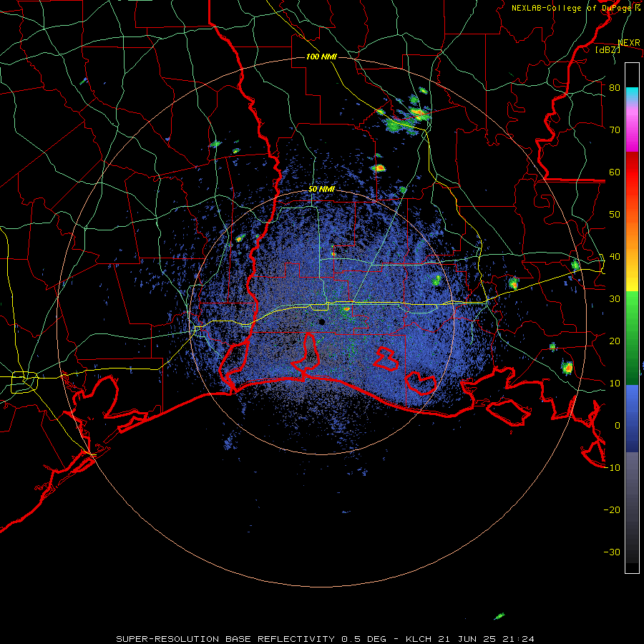Click the NEXR label at top right
This screenshot has height=644, width=644.
629,43
